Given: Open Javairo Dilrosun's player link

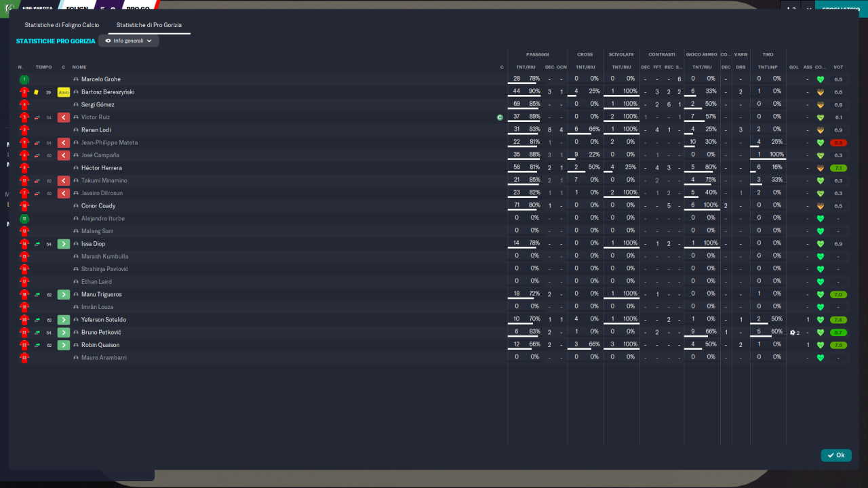Looking at the screenshot, I should pos(102,193).
